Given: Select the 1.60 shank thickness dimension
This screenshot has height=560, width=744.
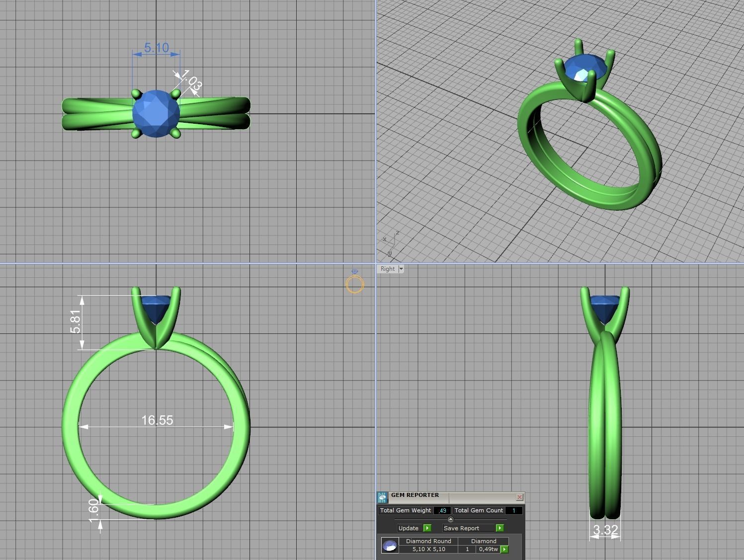Looking at the screenshot, I should 93,511.
